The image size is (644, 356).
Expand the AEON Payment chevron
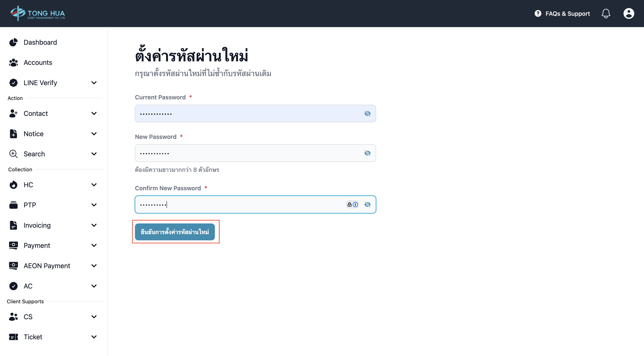click(x=94, y=266)
